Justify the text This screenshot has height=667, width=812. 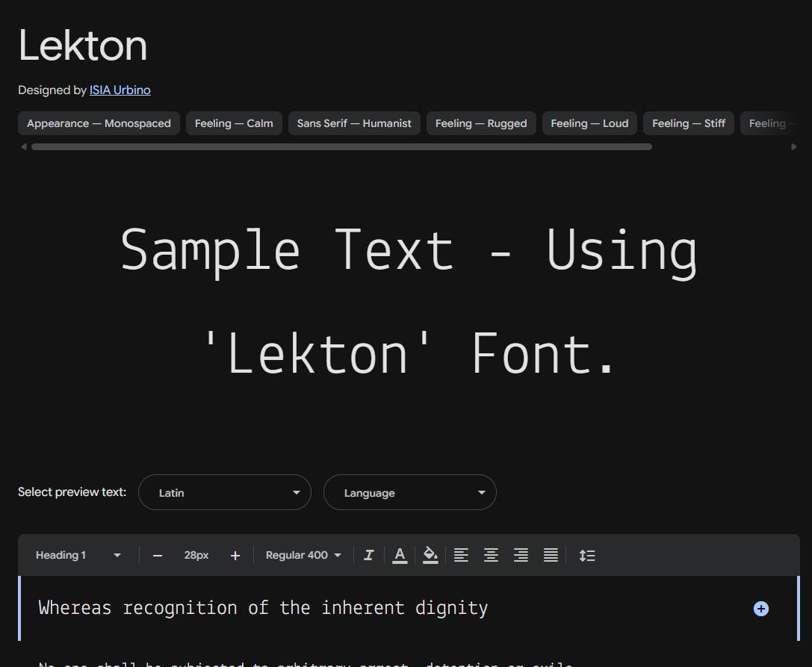click(x=551, y=556)
